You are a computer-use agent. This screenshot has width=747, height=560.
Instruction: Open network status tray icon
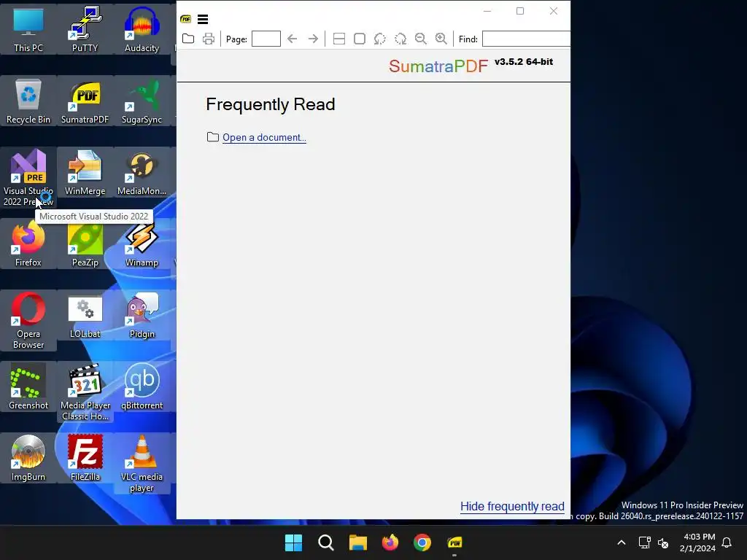(644, 542)
